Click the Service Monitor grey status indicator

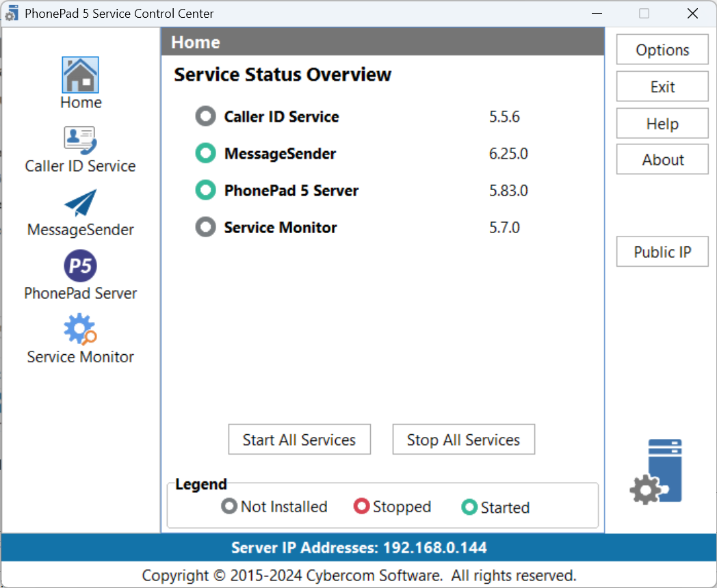coord(205,227)
